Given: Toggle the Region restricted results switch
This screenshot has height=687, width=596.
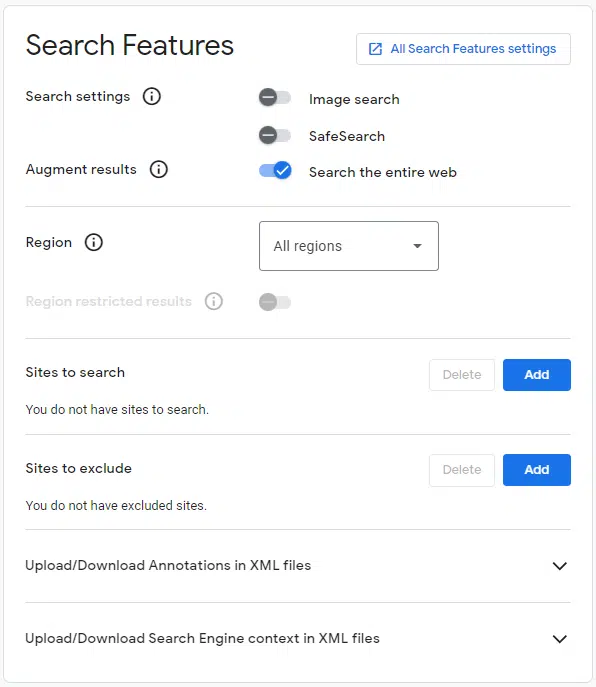Looking at the screenshot, I should [x=275, y=302].
